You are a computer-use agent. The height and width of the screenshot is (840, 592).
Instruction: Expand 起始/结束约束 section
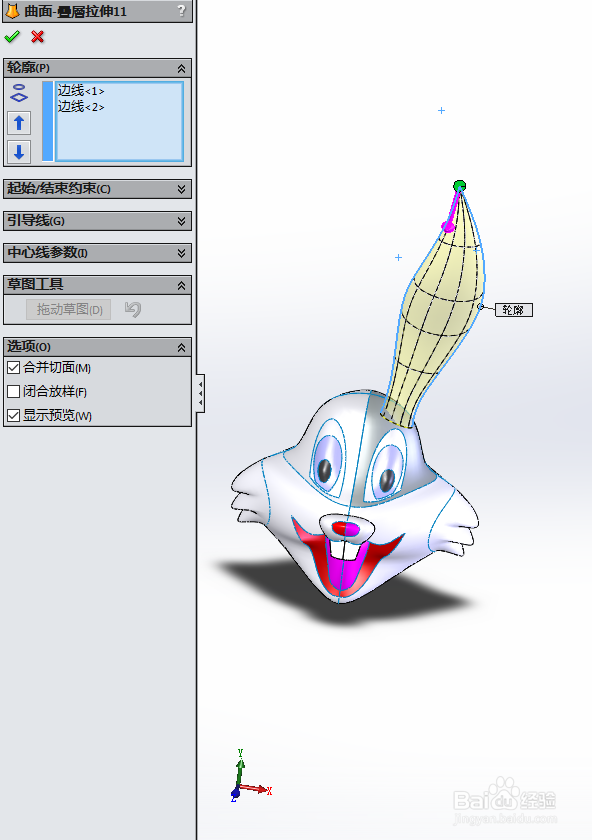coord(98,189)
